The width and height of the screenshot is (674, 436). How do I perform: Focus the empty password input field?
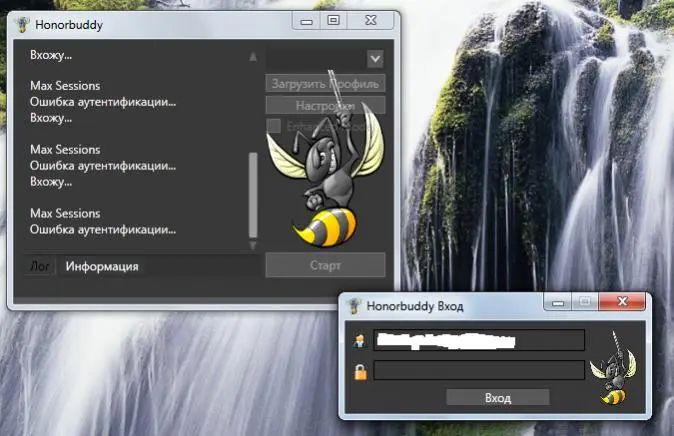click(478, 371)
